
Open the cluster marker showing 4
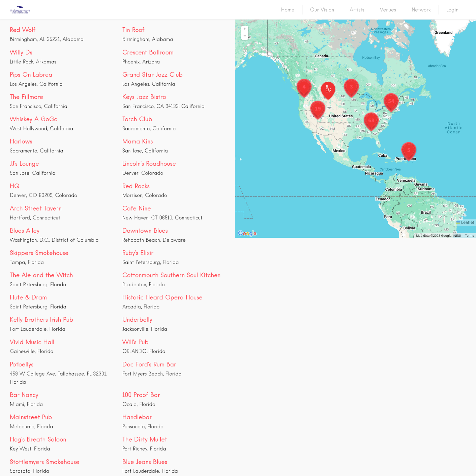click(304, 88)
